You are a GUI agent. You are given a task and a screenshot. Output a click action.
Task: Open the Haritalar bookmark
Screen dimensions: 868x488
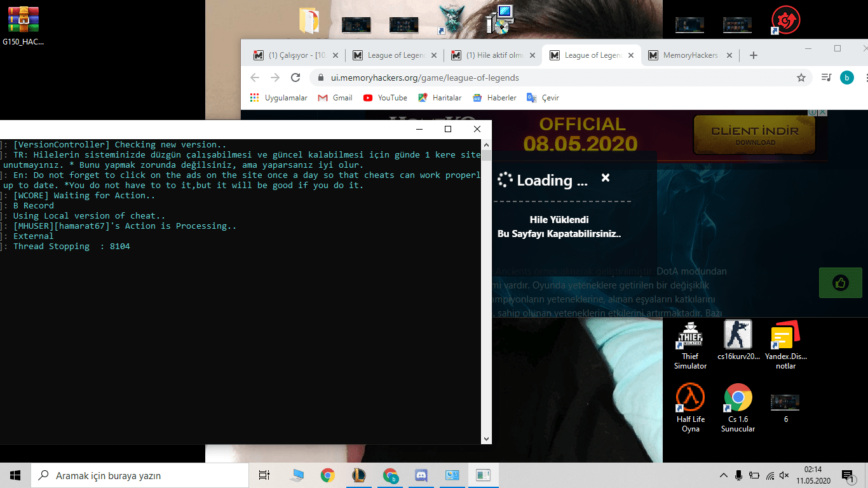440,98
